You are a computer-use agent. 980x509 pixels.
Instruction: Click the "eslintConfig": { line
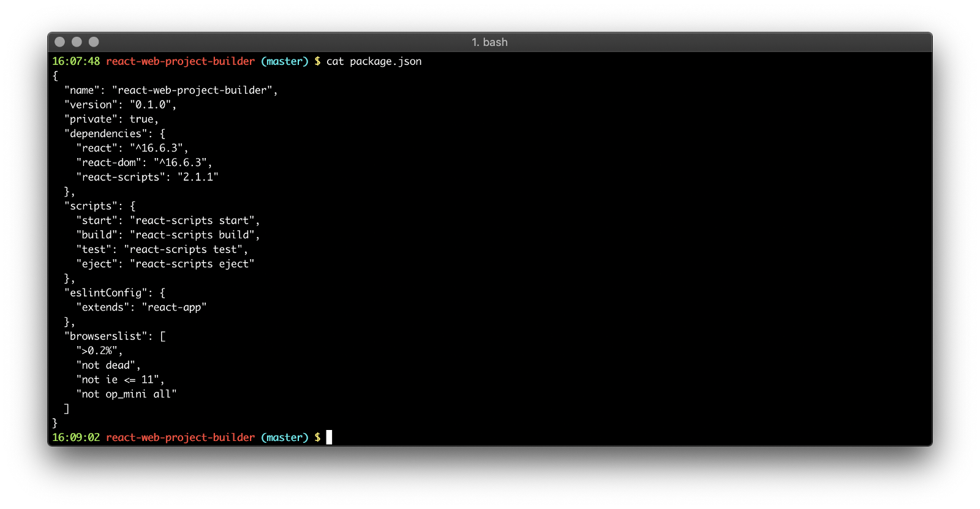click(115, 293)
